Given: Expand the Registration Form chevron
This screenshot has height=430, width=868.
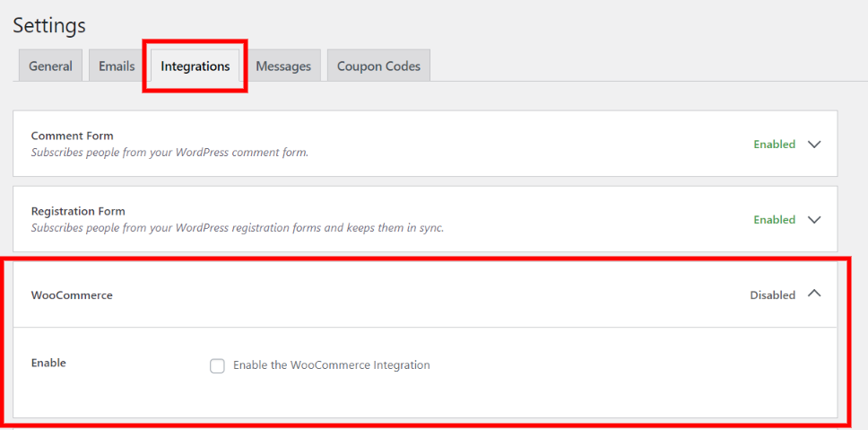Looking at the screenshot, I should coord(814,219).
